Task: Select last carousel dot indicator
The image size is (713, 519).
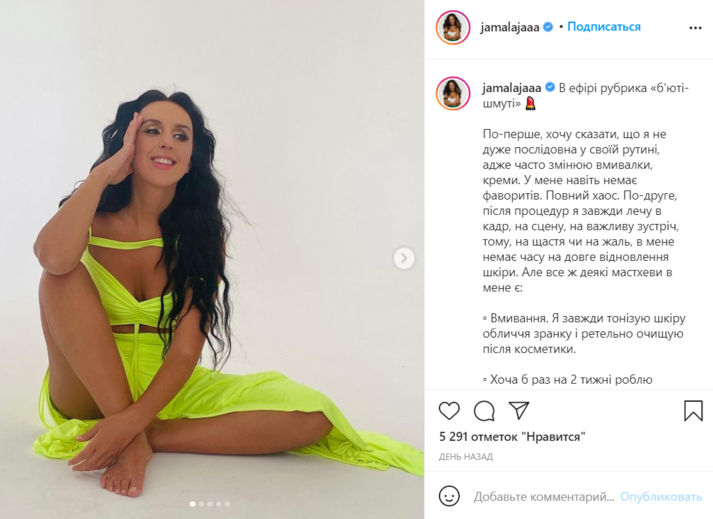Action: click(x=227, y=504)
